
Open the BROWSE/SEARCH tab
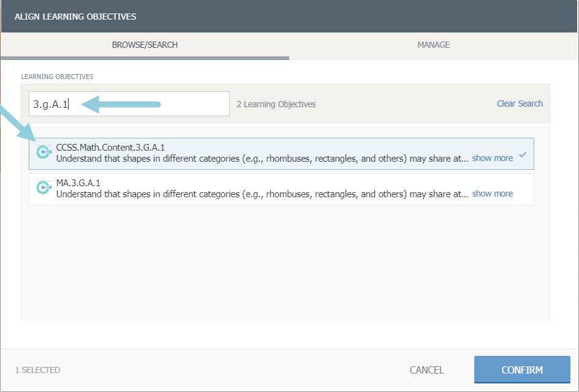(x=145, y=45)
